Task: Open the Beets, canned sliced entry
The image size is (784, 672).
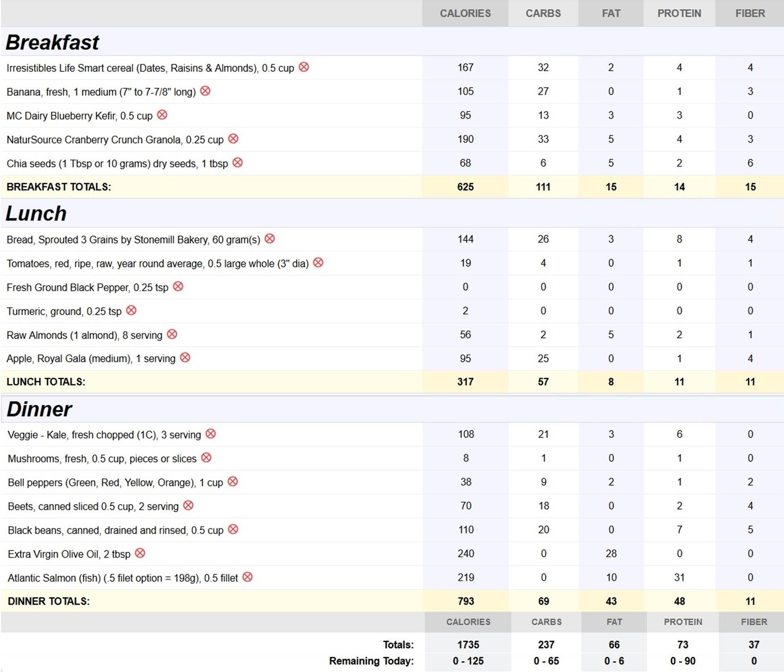Action: pos(93,506)
